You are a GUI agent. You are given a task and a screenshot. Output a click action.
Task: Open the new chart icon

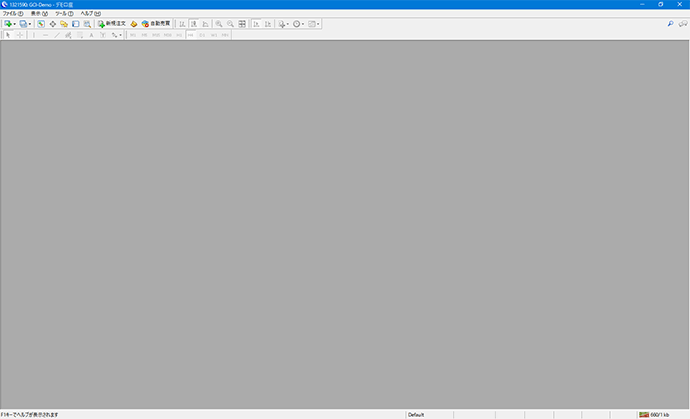pos(8,23)
